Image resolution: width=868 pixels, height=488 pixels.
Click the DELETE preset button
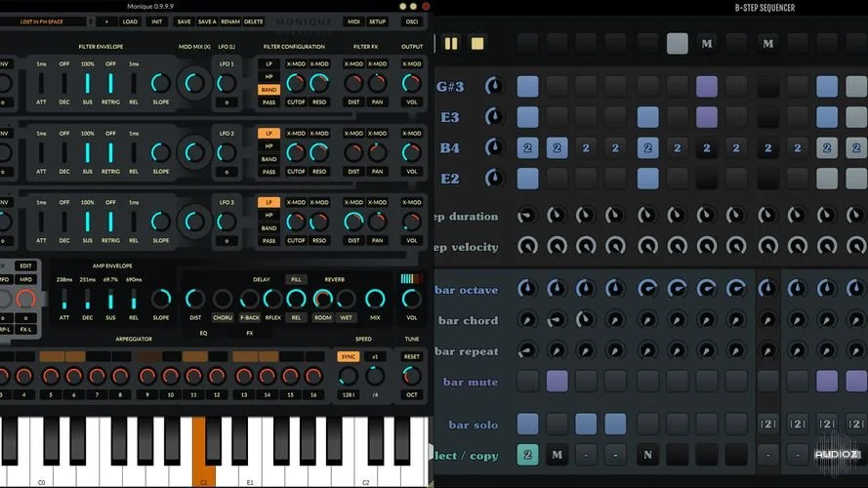254,21
